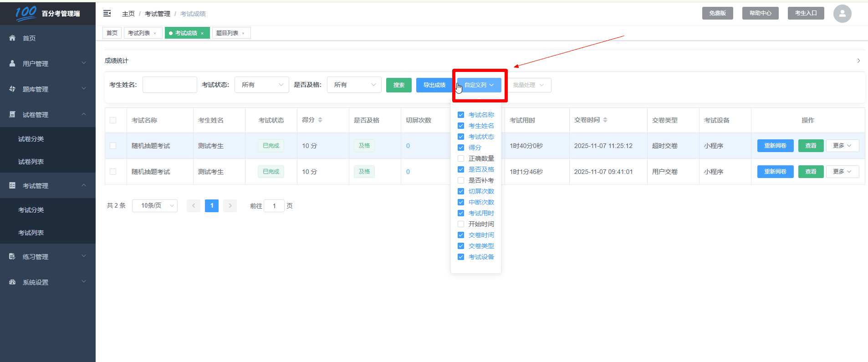Go to next page arrow
The image size is (868, 362).
pos(230,206)
